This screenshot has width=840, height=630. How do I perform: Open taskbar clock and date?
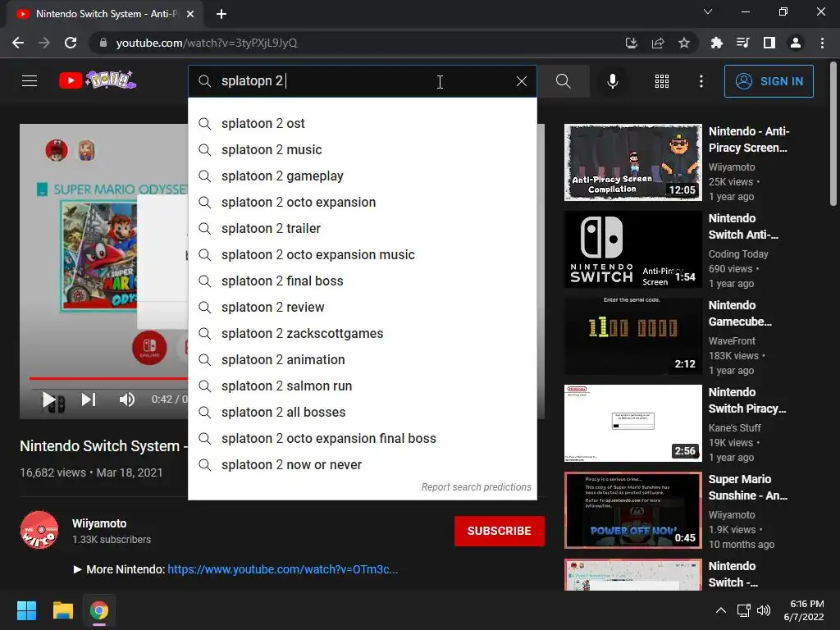(x=804, y=610)
